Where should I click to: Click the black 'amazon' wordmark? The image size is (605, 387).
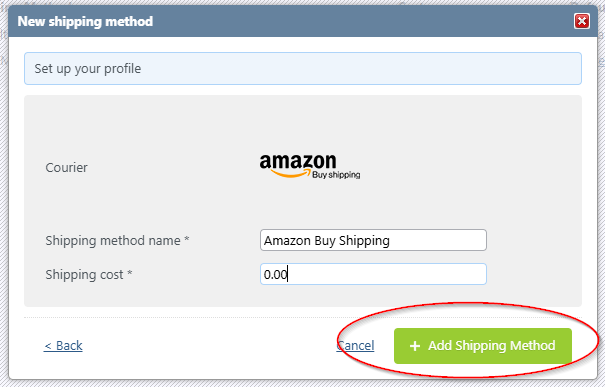[297, 161]
